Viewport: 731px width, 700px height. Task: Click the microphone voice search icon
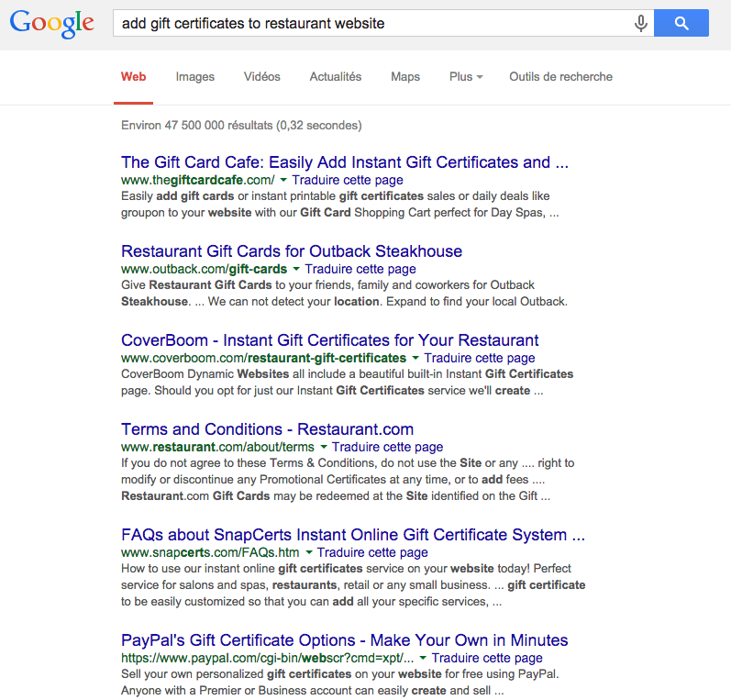[641, 23]
